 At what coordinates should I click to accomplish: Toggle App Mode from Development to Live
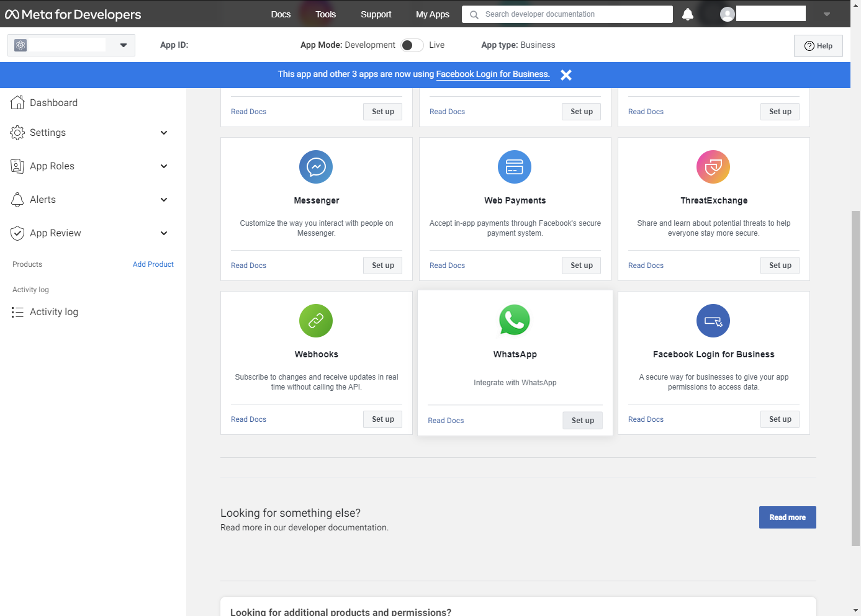(x=412, y=45)
